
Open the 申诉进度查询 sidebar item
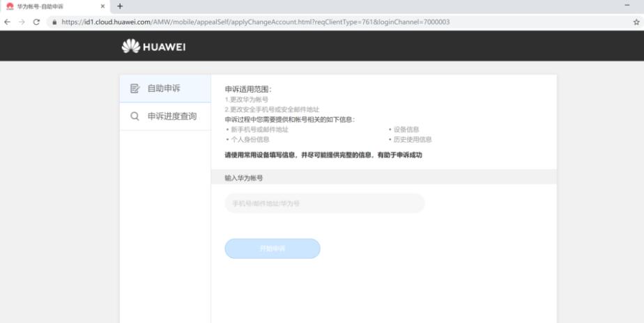165,116
